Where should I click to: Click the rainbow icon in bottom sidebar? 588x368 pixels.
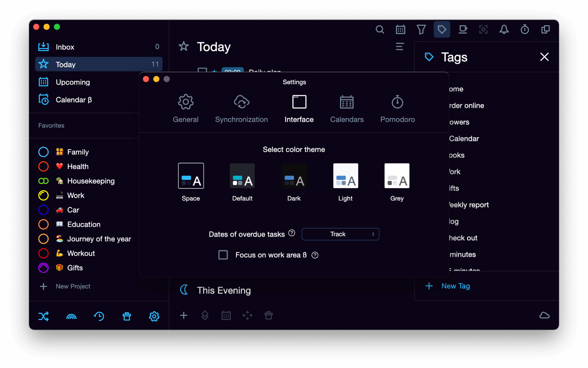point(71,316)
